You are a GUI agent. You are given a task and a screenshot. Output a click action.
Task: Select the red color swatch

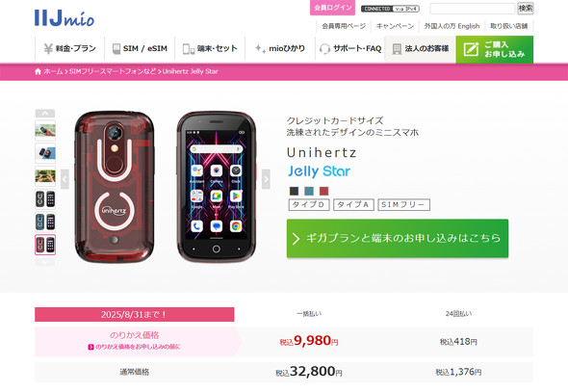[323, 191]
